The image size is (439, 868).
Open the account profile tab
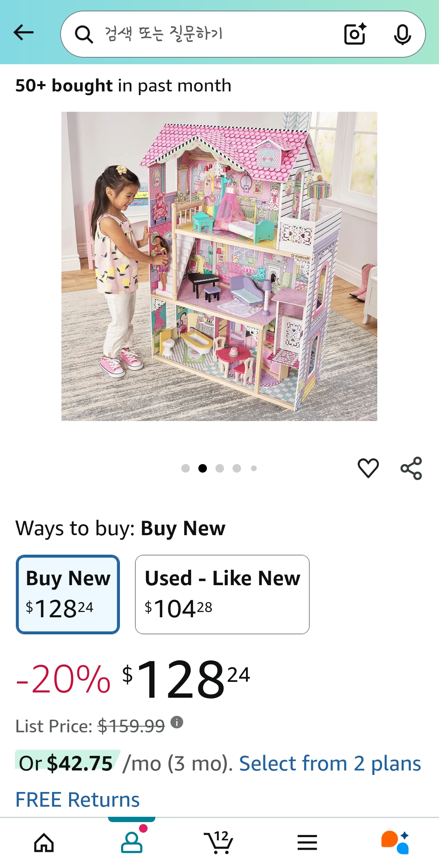pos(132,842)
